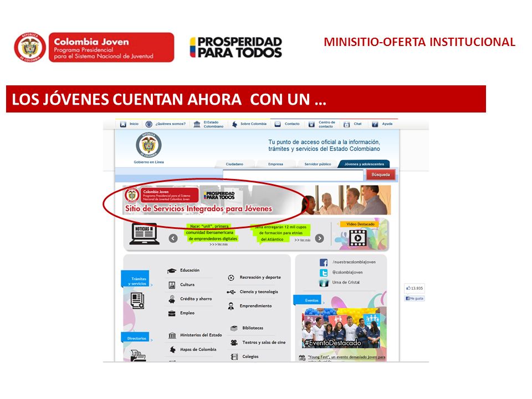
Task: Open ¿Quiénes somos? in top navigation
Action: pos(165,124)
